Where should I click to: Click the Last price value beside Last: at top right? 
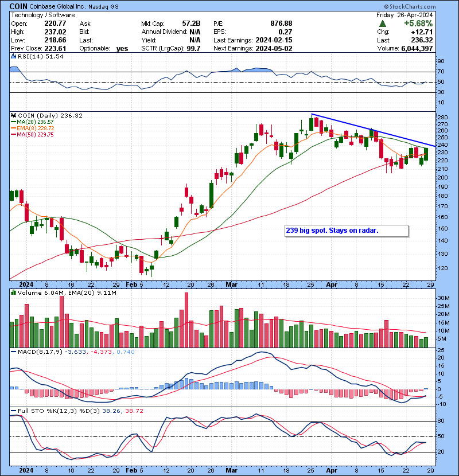(422, 40)
